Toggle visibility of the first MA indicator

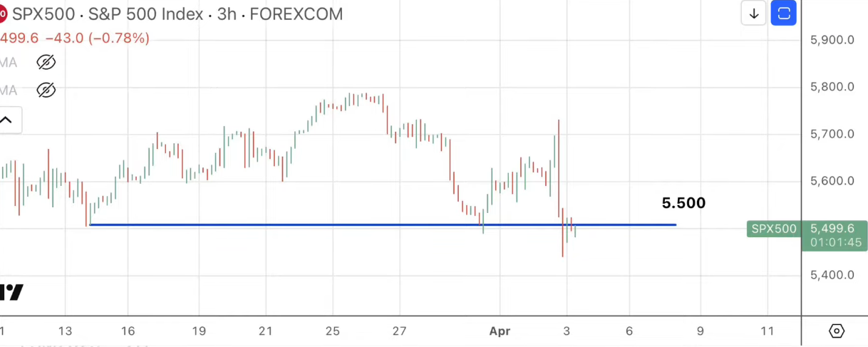click(46, 63)
